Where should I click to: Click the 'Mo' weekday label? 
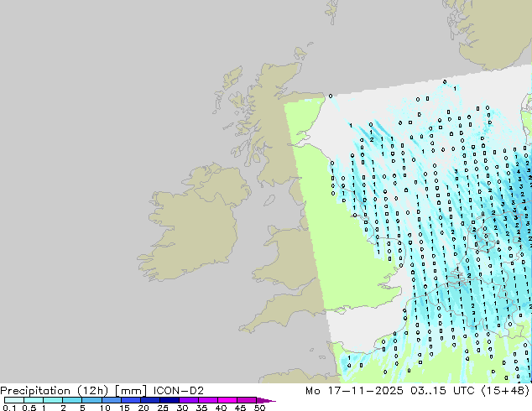(312, 391)
